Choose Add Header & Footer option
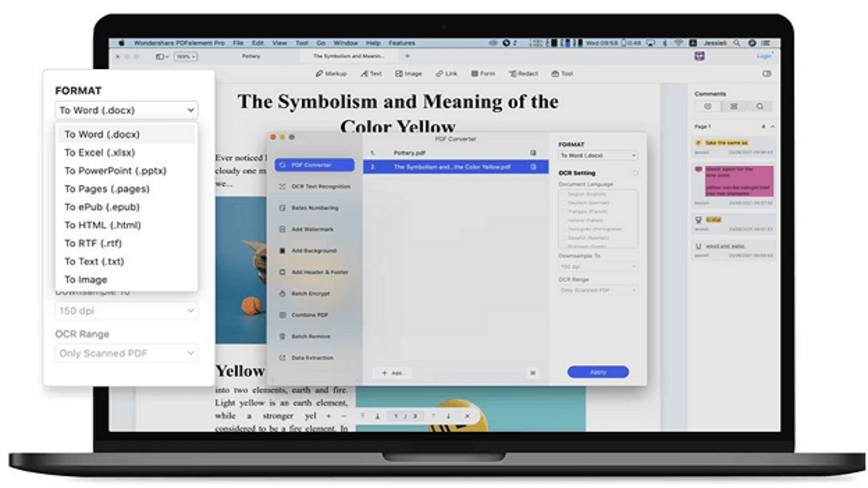Screen dimensions: 868x488 pyautogui.click(x=315, y=272)
